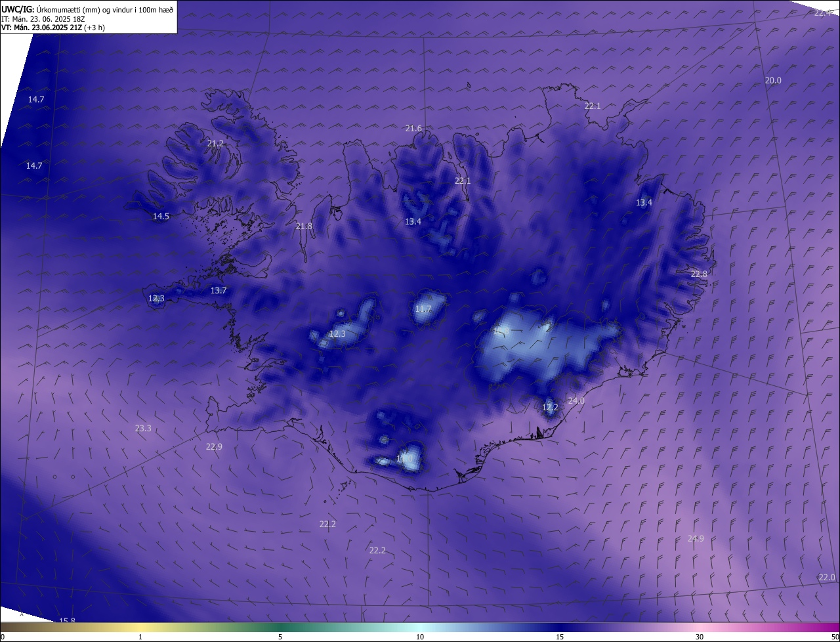Select the 24.9 value label
Screen dimensions: 840x642
[696, 538]
